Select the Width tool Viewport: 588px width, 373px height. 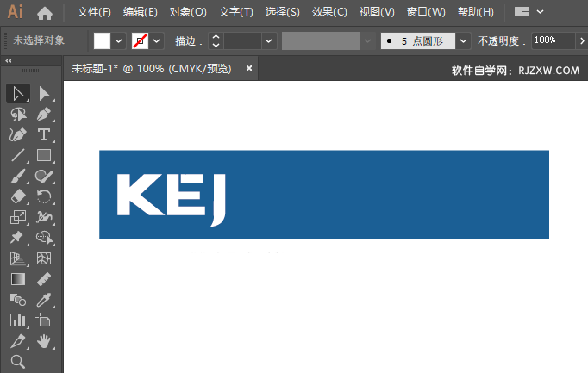pyautogui.click(x=44, y=217)
